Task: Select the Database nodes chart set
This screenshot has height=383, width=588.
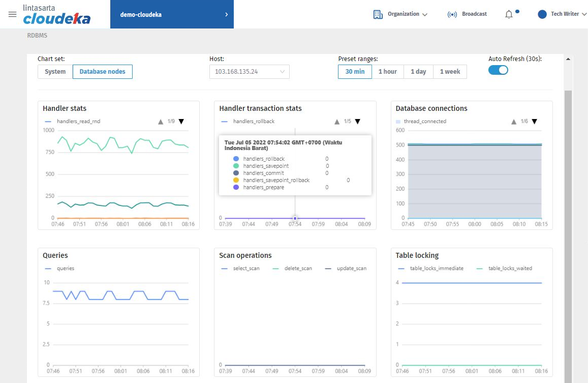Action: click(102, 72)
